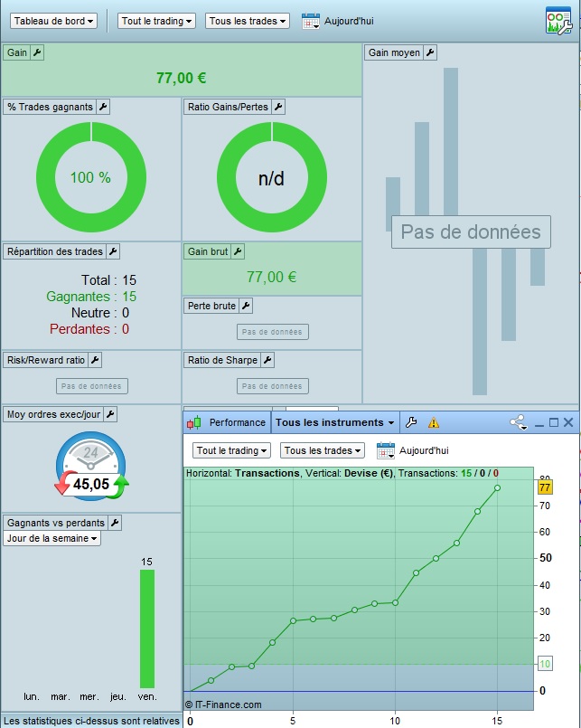
Task: Click the Moy ordres exec/jour label
Action: point(53,414)
